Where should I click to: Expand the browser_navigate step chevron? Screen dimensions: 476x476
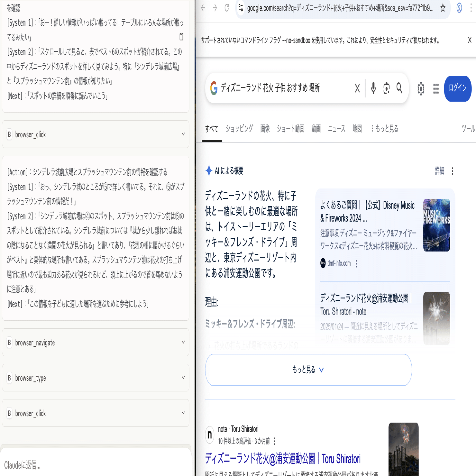(183, 342)
